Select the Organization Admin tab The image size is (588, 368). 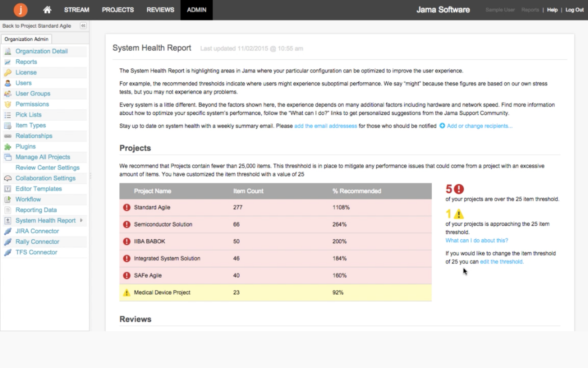coord(26,39)
